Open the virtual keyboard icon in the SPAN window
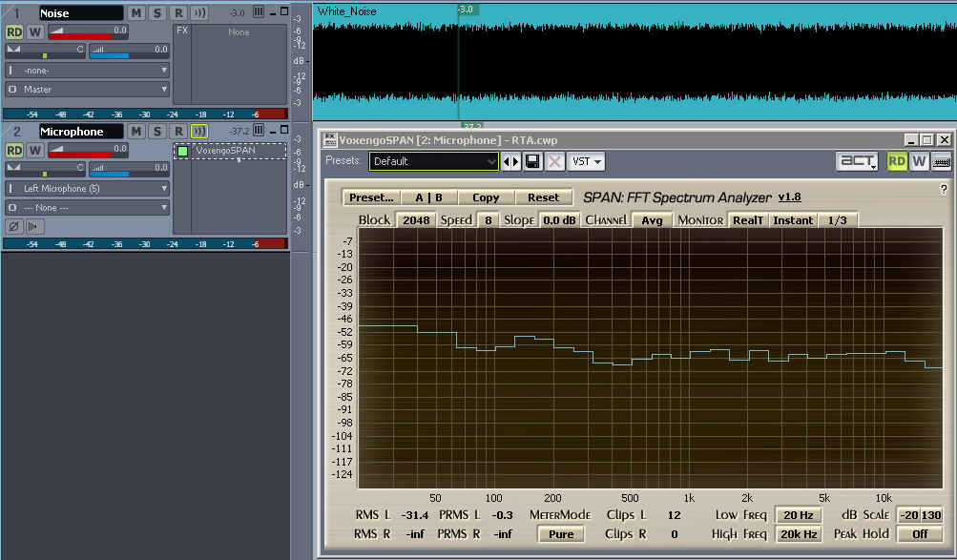Screen dimensions: 957x560 click(941, 161)
